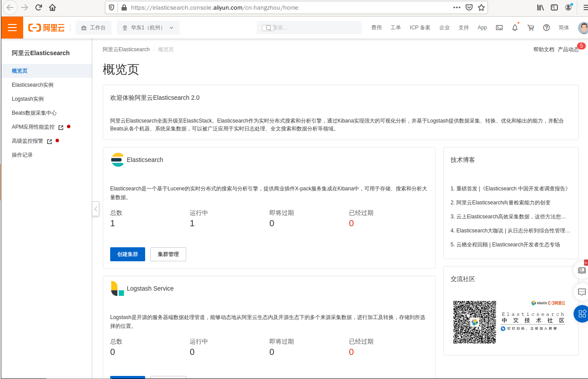Click the Elasticsearch 已经过期 count 0
The width and height of the screenshot is (588, 379).
pyautogui.click(x=351, y=224)
